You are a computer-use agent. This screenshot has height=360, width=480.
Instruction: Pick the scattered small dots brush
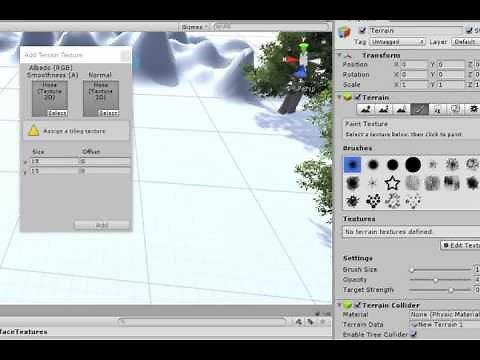tap(413, 201)
